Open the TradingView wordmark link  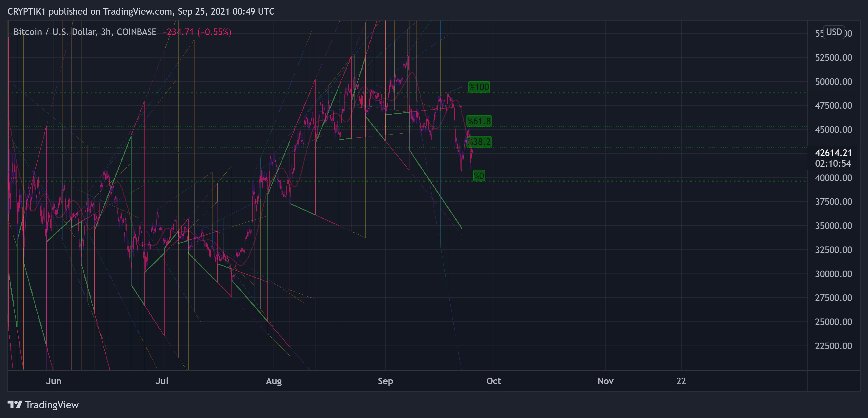pyautogui.click(x=52, y=405)
